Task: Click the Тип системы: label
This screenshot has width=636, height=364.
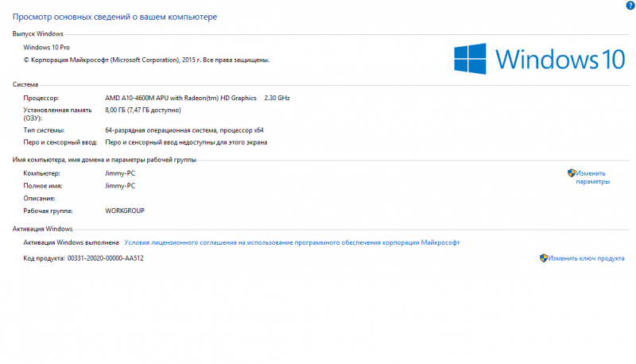Action: click(x=44, y=130)
